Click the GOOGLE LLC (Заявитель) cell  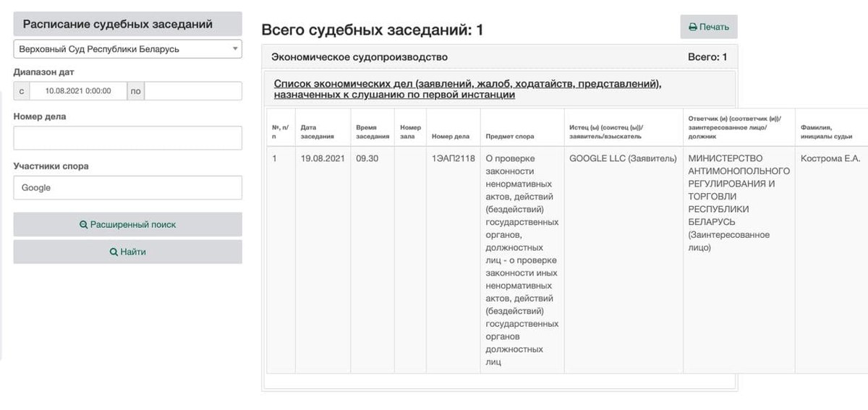click(623, 158)
